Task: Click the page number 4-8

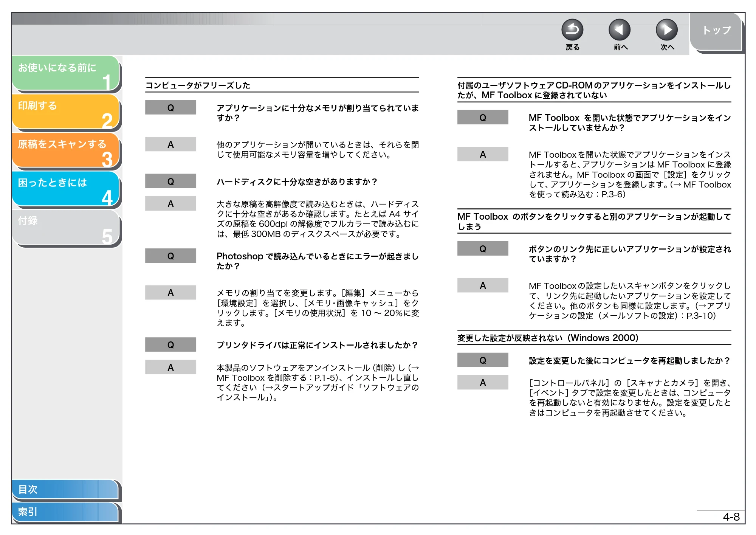Action: click(731, 517)
